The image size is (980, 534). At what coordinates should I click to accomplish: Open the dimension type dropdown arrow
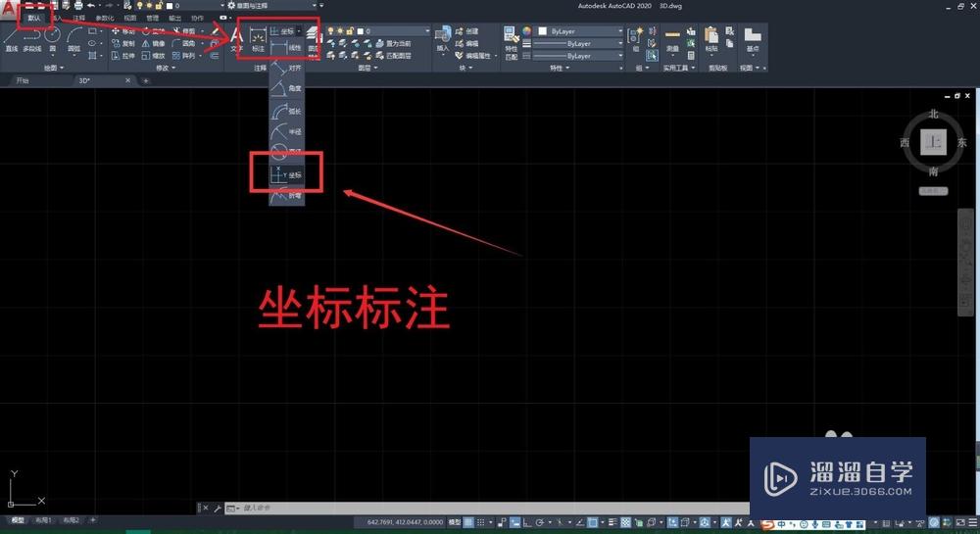299,31
